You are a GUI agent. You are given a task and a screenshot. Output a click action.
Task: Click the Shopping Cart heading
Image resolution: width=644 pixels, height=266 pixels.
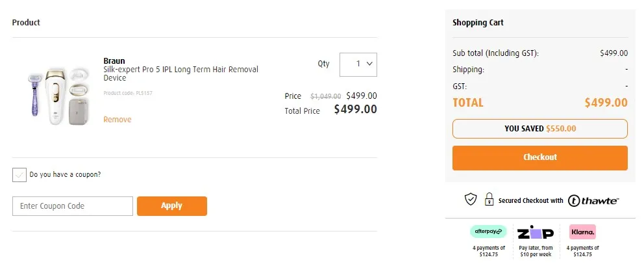478,23
